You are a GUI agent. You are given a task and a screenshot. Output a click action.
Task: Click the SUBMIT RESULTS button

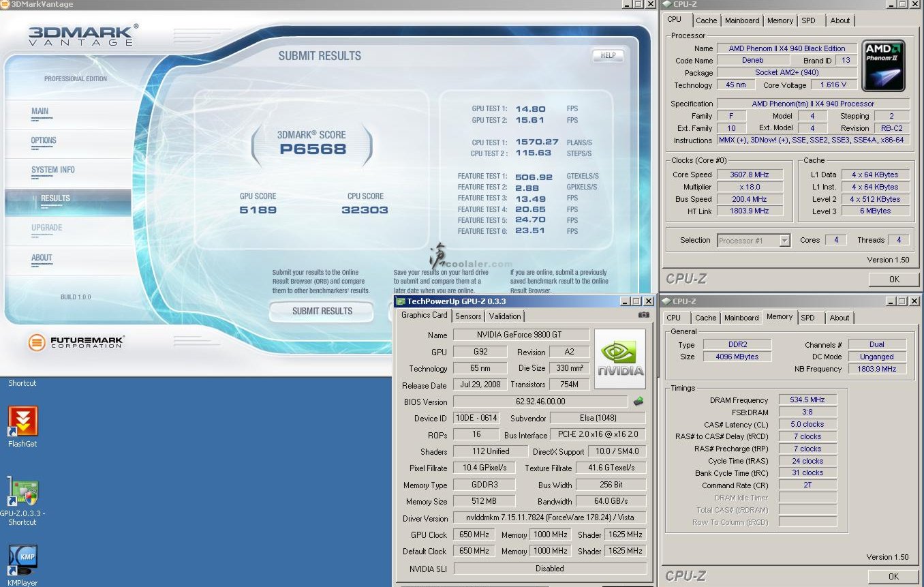[322, 311]
